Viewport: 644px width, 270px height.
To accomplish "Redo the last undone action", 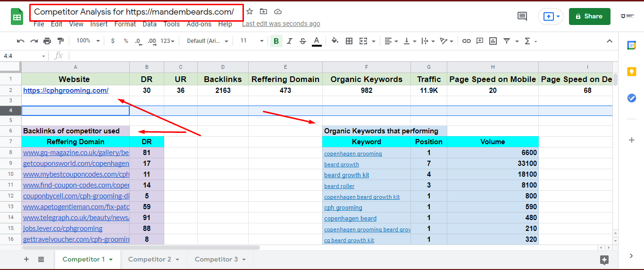I will (34, 41).
